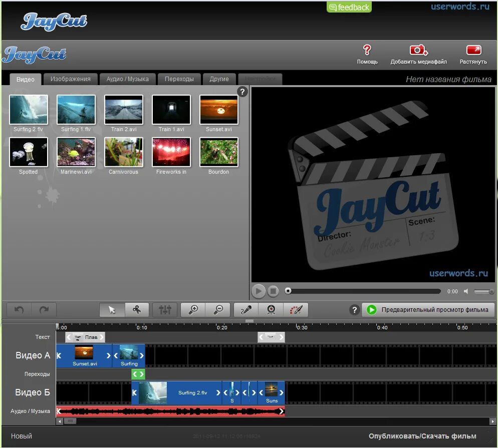Select the Marinewi.avi thumbnail
Image resolution: width=498 pixels, height=448 pixels.
[x=76, y=152]
